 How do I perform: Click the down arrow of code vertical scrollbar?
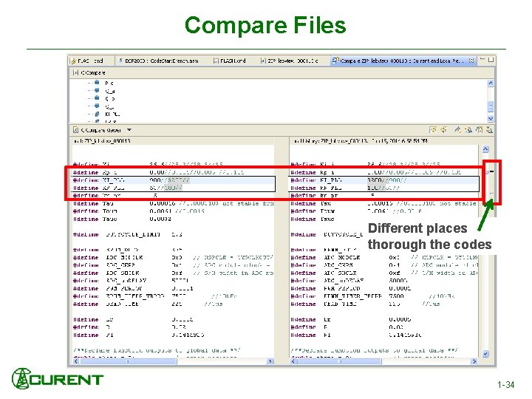point(485,354)
